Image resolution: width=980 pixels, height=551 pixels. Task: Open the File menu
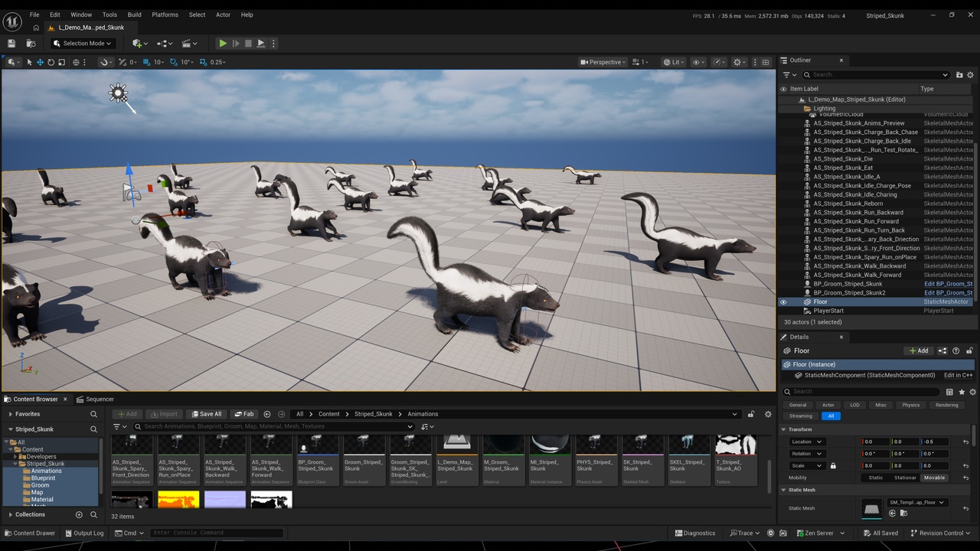coord(34,15)
